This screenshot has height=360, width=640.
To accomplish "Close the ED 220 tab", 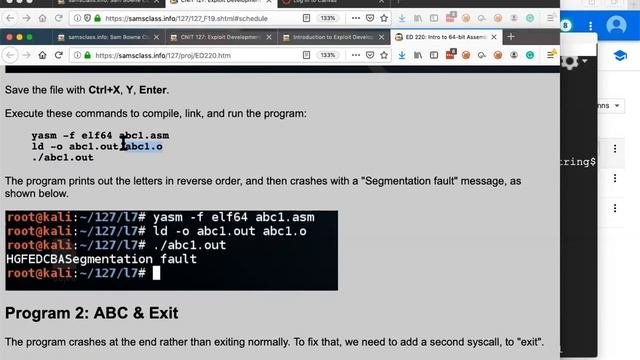I will click(494, 37).
